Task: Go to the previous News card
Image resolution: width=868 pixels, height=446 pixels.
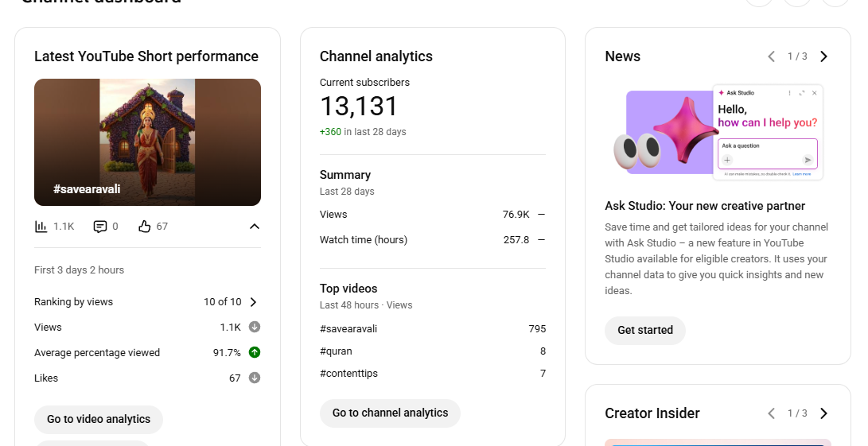Action: tap(771, 56)
